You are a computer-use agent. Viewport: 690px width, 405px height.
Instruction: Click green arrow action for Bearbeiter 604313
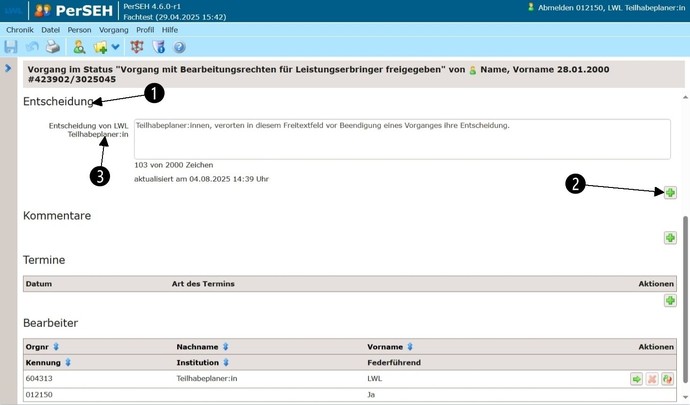point(636,379)
